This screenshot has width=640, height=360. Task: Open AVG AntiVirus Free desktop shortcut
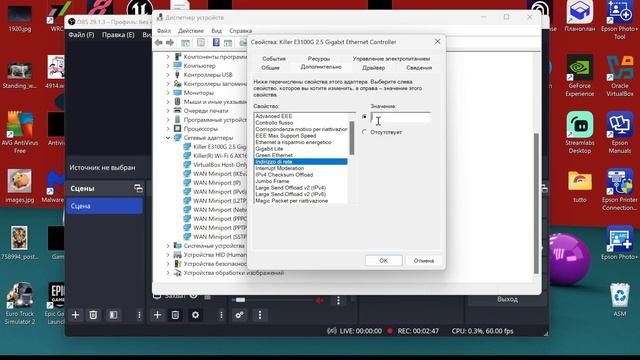(20, 133)
